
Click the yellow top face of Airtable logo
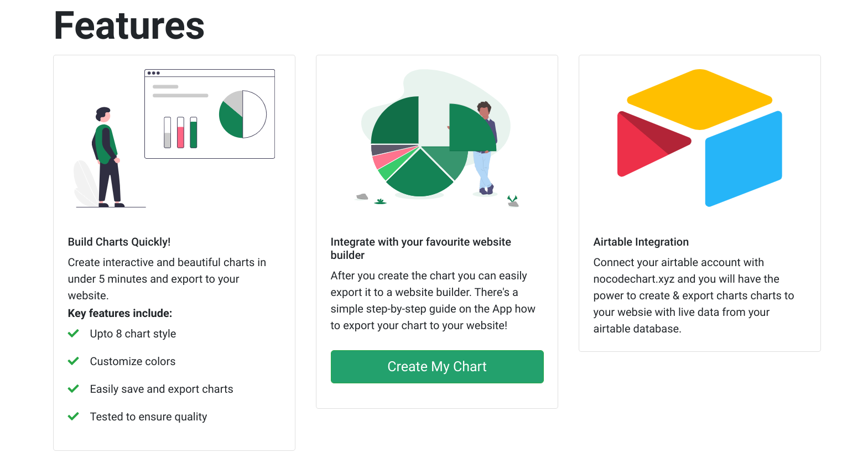[699, 98]
